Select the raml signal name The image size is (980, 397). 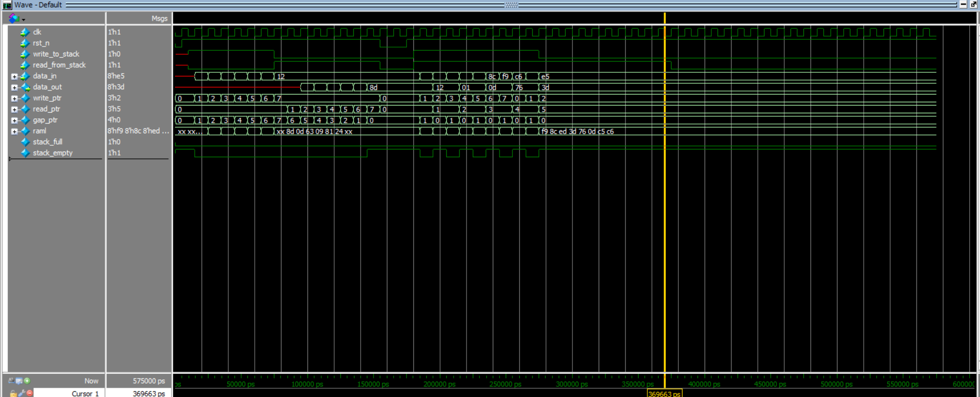tap(39, 131)
